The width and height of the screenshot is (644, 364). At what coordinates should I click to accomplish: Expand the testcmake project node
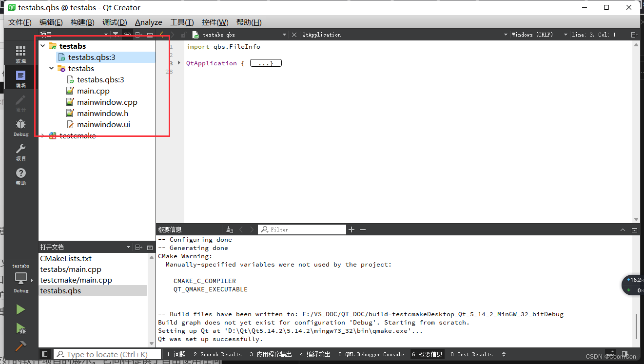pos(43,136)
